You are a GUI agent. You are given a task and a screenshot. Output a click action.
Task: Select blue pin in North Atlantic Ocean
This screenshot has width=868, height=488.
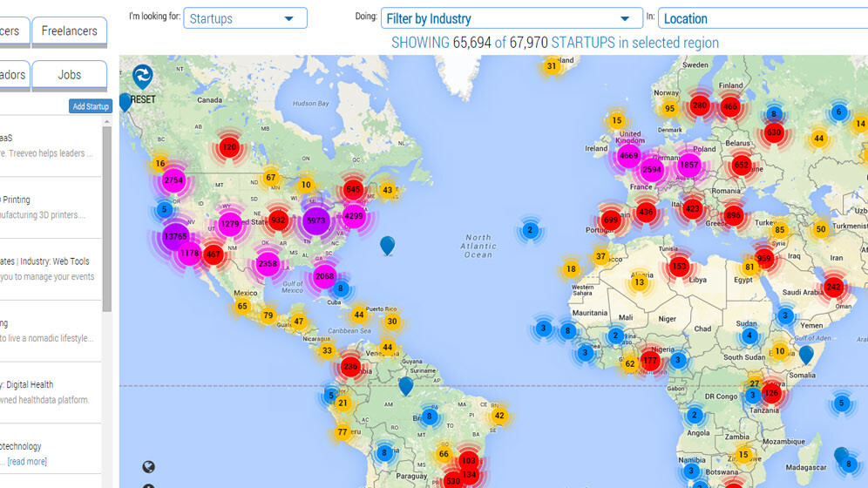click(x=387, y=245)
